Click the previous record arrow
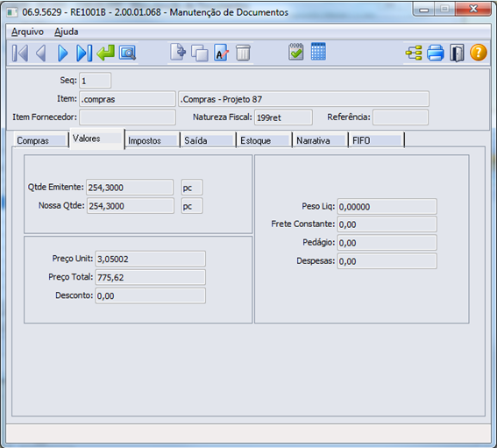This screenshot has height=448, width=497. pos(41,53)
